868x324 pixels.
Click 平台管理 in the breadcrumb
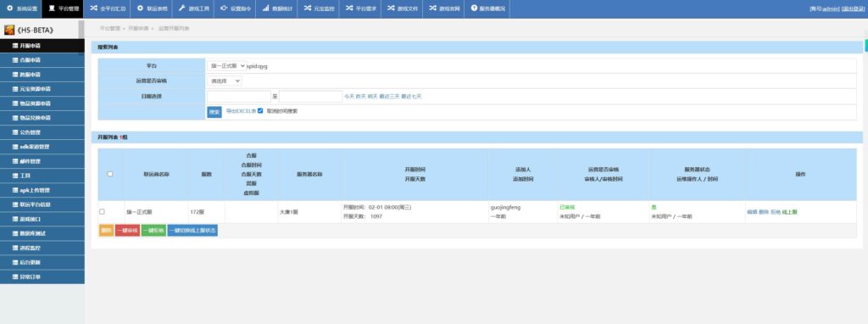(x=109, y=28)
